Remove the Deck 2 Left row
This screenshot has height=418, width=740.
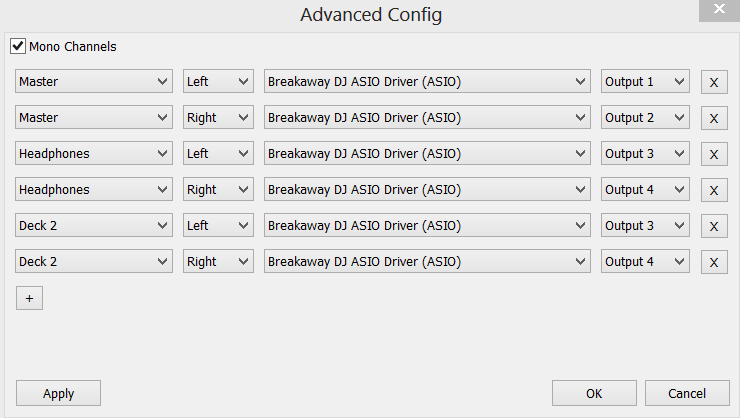[x=714, y=226]
